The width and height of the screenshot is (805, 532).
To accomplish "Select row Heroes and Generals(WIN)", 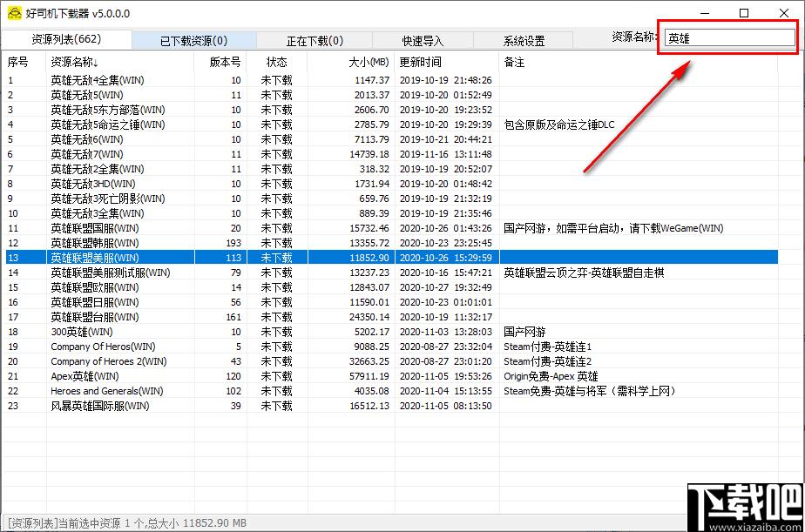I will [392, 391].
